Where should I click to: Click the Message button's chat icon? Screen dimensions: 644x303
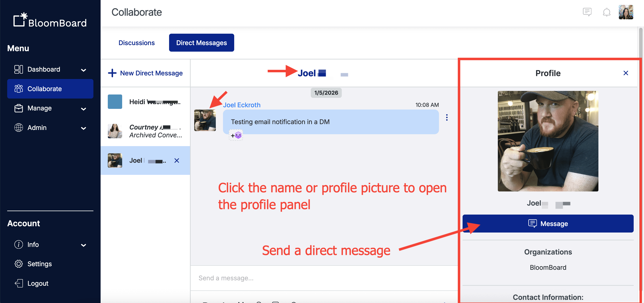pos(532,224)
